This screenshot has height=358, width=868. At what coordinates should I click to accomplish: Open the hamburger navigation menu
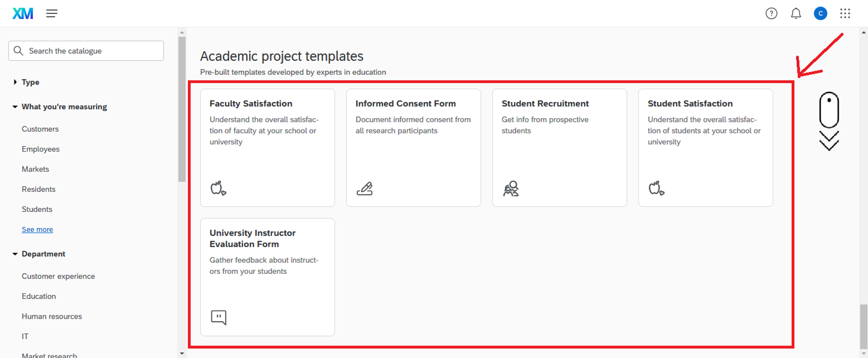(x=52, y=13)
